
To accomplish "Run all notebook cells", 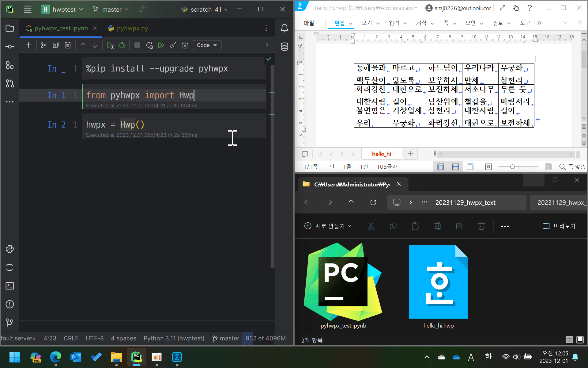I will click(x=161, y=45).
